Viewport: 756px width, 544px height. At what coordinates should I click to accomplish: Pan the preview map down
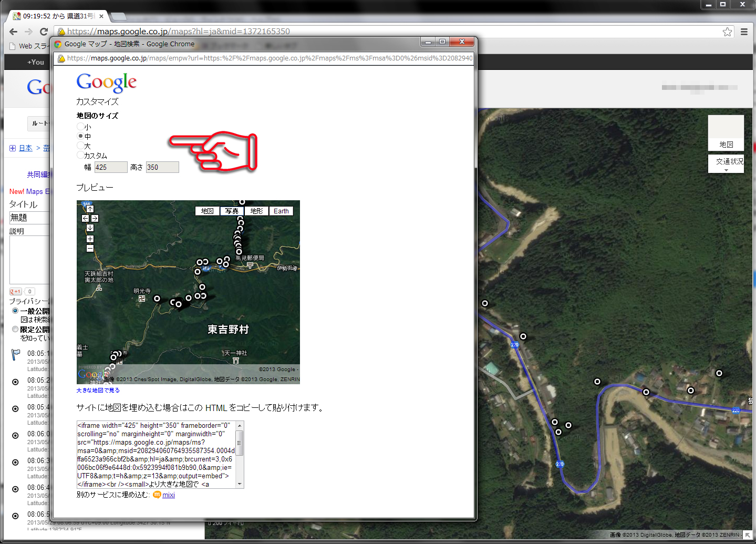tap(90, 228)
